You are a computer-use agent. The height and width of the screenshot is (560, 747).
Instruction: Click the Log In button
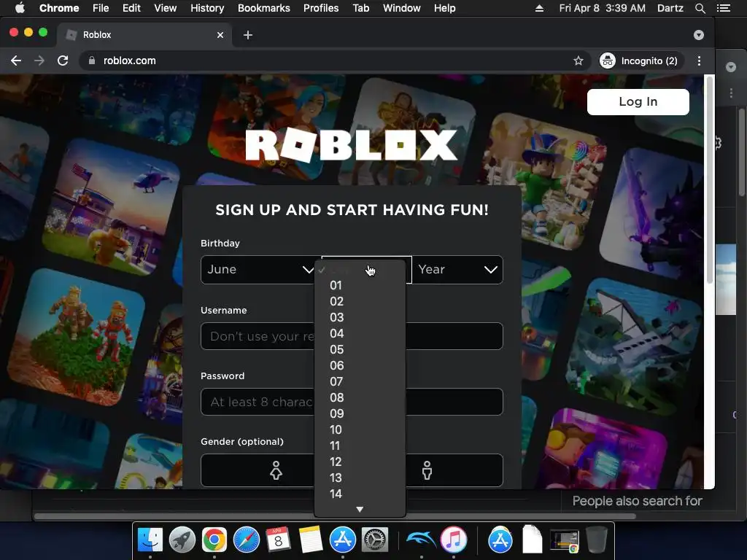coord(638,102)
